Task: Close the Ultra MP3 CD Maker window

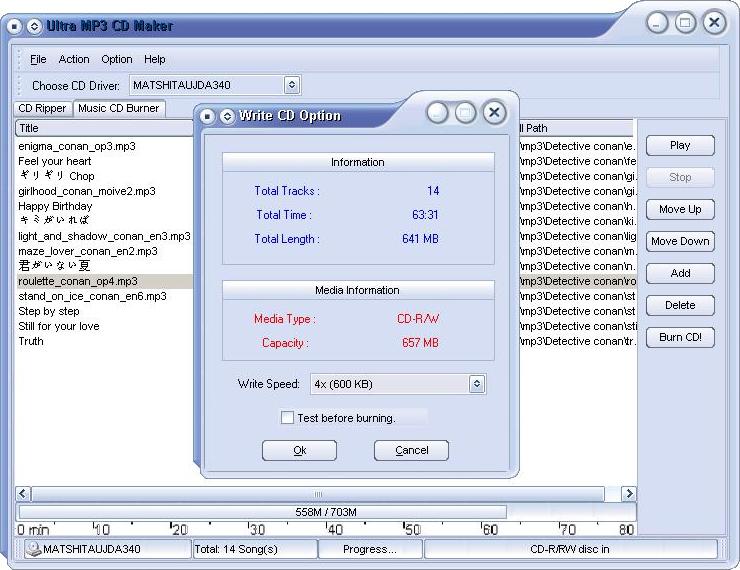Action: tap(715, 22)
